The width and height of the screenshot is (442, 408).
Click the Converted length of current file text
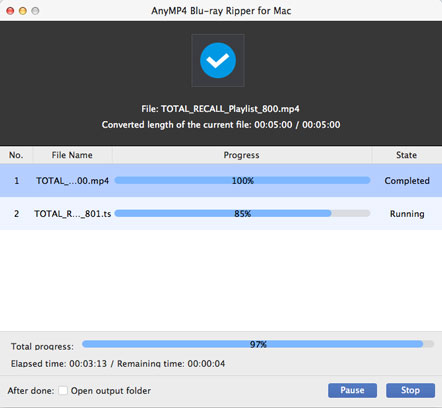221,125
